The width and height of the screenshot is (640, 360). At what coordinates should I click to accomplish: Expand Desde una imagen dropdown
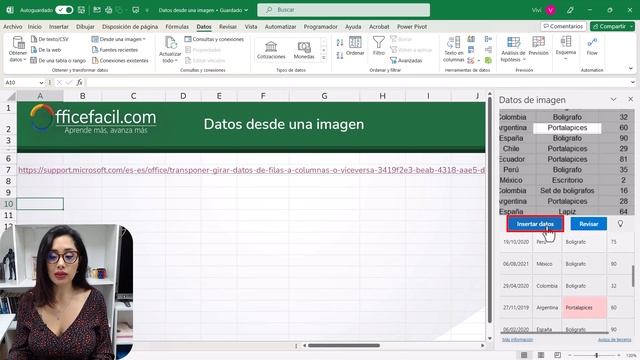144,39
